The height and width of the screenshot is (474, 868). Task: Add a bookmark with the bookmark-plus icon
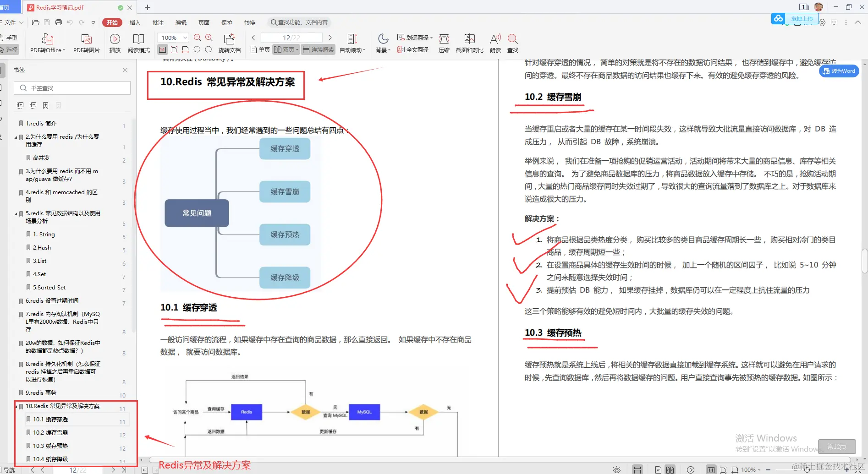[45, 105]
